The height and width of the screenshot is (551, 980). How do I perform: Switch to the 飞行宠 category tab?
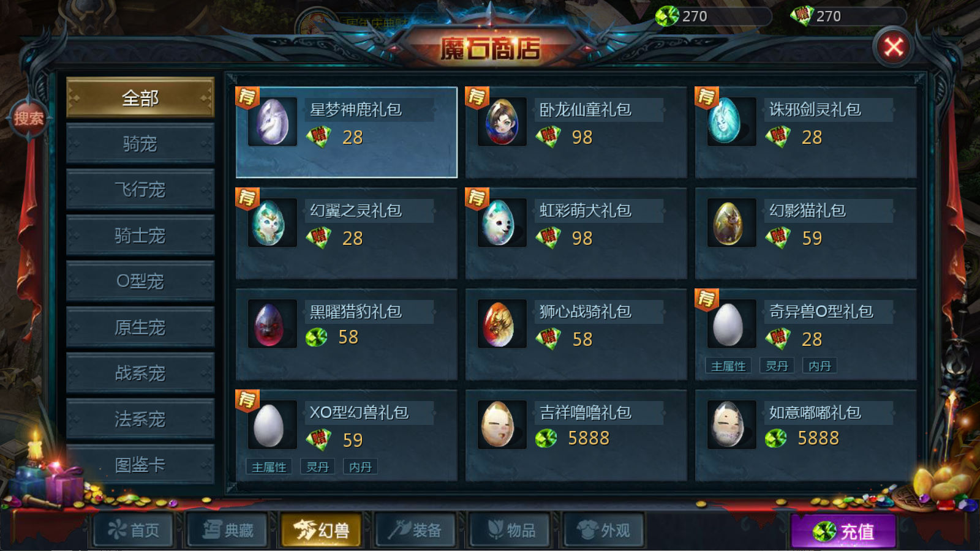click(140, 189)
